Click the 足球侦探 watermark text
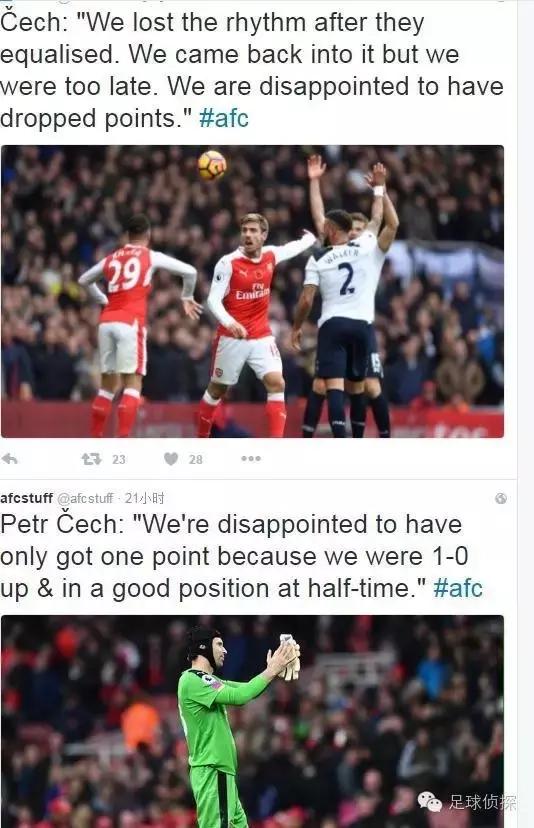The width and height of the screenshot is (534, 828). [x=483, y=802]
